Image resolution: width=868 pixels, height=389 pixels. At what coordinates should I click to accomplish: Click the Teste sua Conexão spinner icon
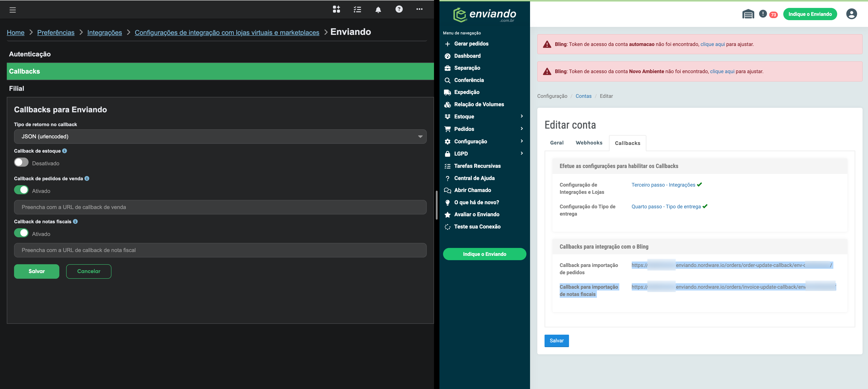coord(448,227)
